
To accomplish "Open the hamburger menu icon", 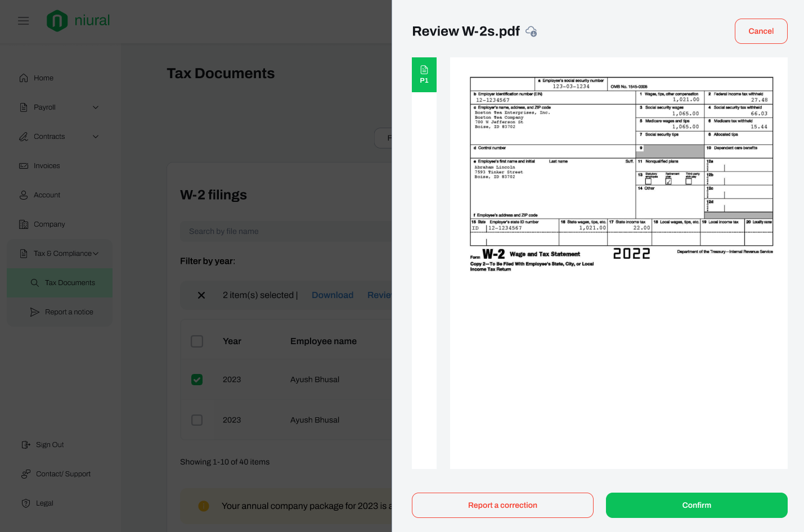I will [x=23, y=21].
